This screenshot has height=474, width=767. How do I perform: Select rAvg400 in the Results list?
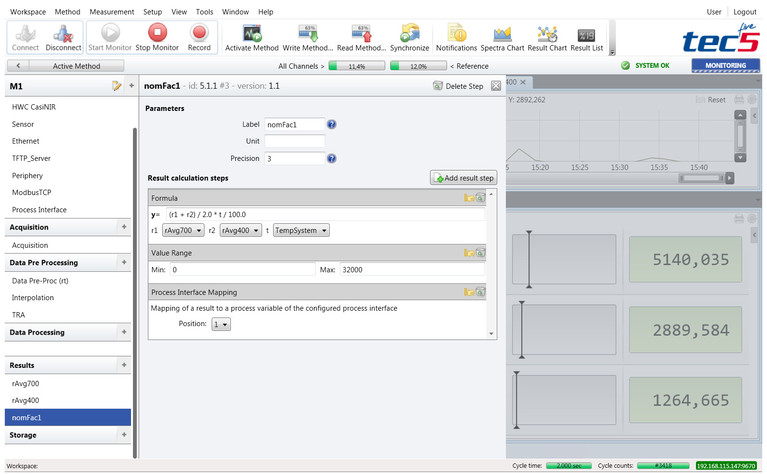tap(25, 400)
